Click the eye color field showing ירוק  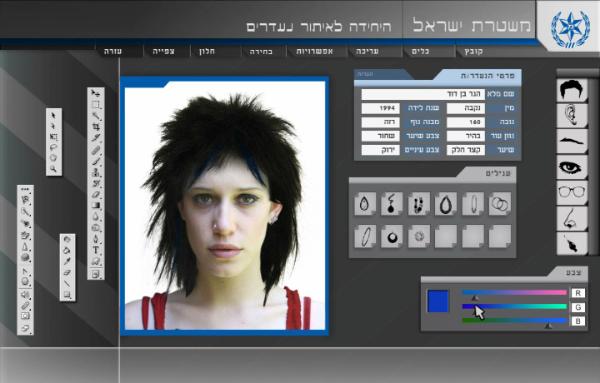coord(381,150)
